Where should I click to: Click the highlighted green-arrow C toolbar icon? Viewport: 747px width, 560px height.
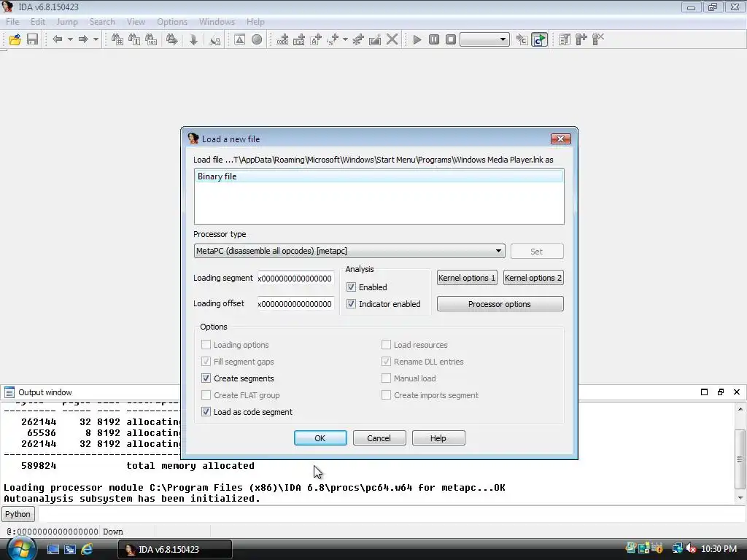click(x=539, y=39)
